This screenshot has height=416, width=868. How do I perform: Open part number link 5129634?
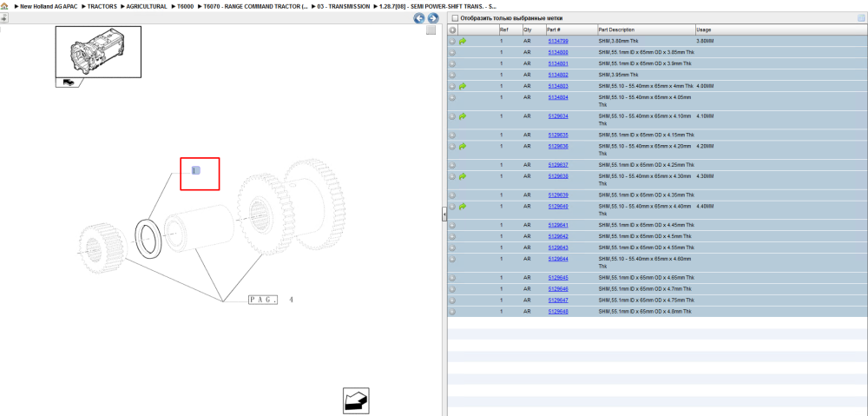(558, 116)
